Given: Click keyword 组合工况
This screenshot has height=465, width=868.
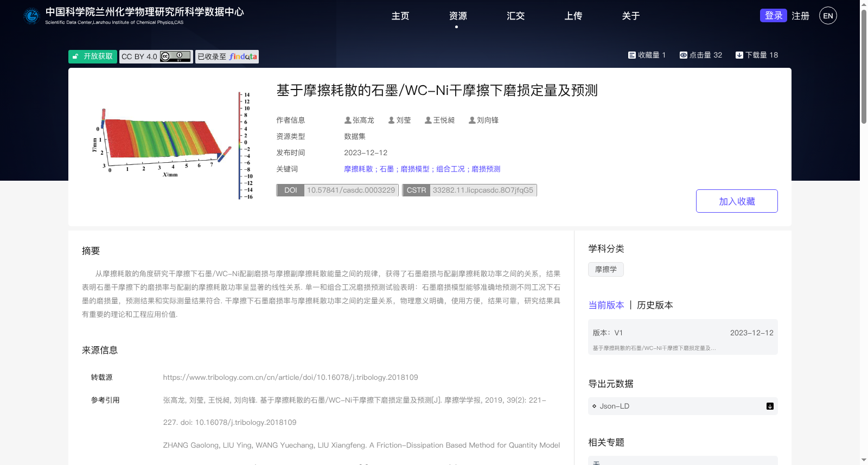Looking at the screenshot, I should tap(451, 169).
